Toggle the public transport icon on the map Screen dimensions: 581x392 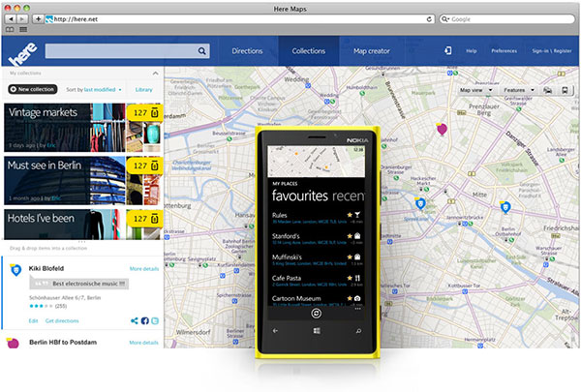(565, 90)
